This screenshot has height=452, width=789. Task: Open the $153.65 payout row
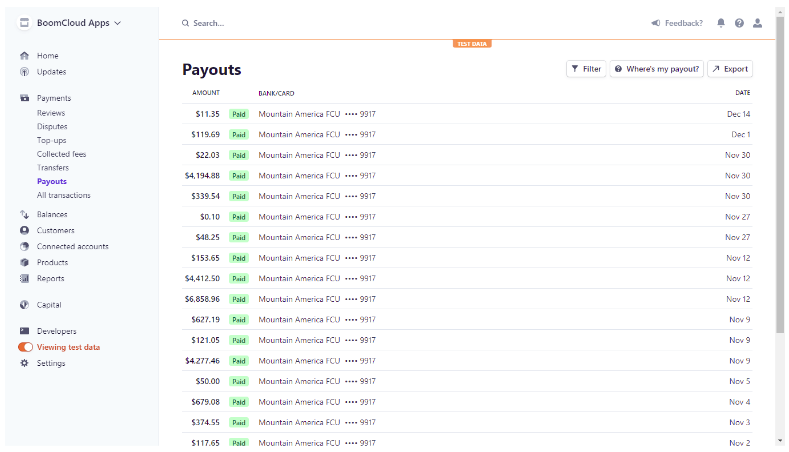pyautogui.click(x=467, y=258)
